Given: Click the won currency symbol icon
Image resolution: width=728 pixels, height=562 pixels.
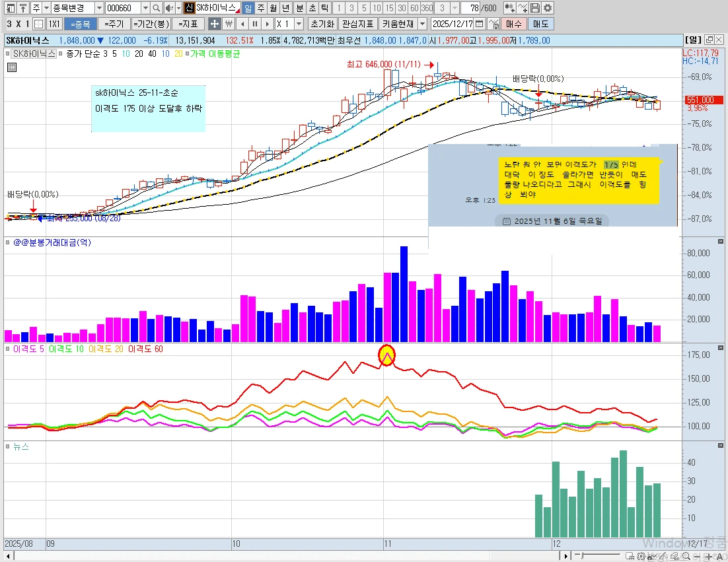Looking at the screenshot, I should (229, 24).
